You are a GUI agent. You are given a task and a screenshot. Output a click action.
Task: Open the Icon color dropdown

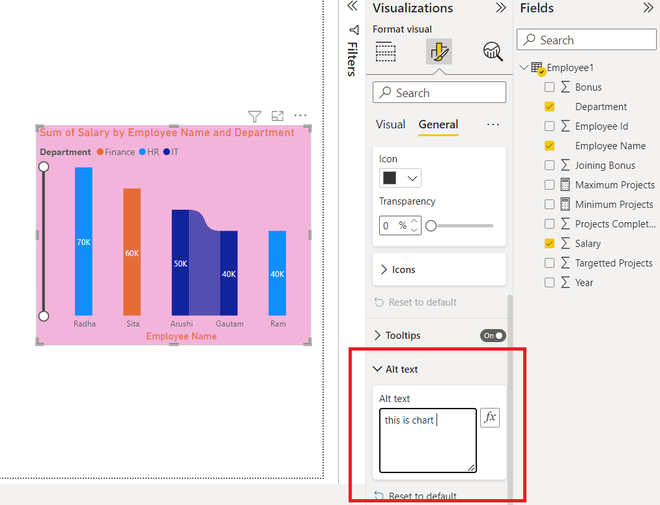(x=400, y=178)
